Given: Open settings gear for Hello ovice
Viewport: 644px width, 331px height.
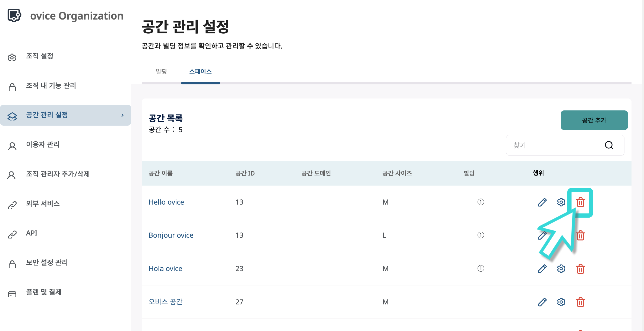Looking at the screenshot, I should click(x=561, y=202).
